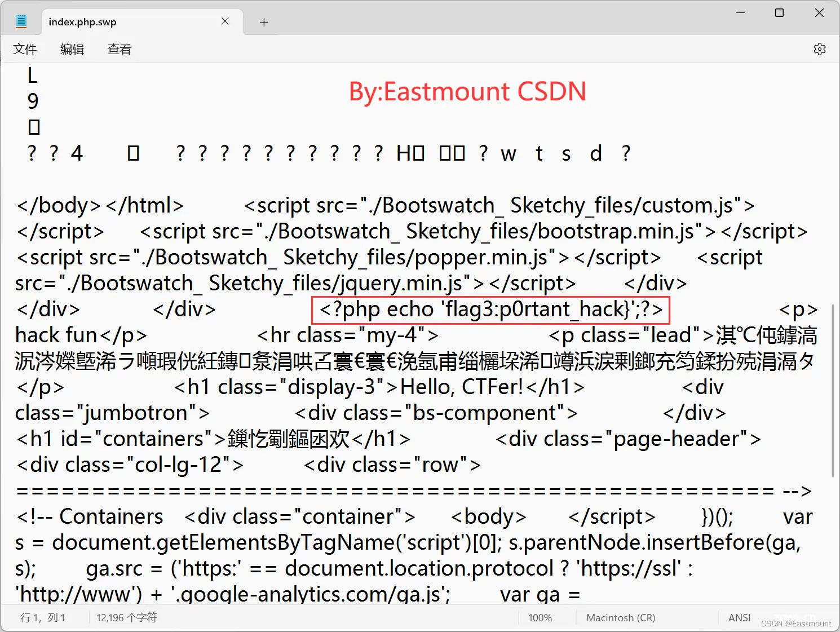
Task: Click the jquery.min.js script text
Action: click(x=295, y=283)
